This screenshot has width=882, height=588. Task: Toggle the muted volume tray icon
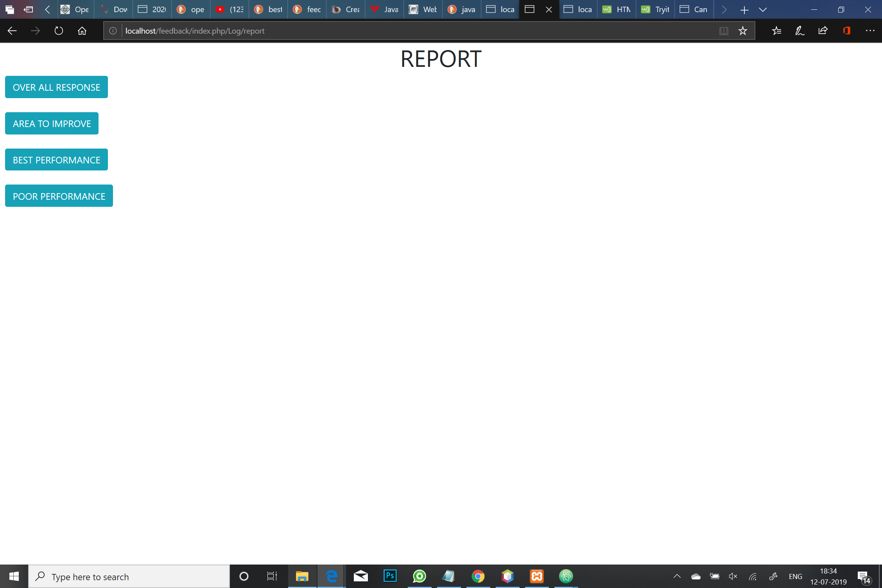(733, 576)
